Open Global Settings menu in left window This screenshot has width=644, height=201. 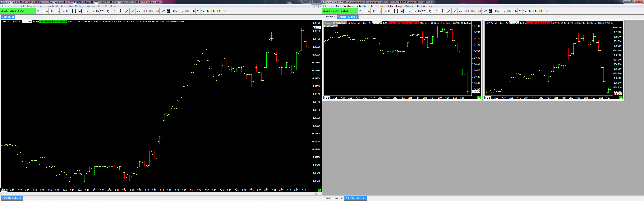point(77,6)
